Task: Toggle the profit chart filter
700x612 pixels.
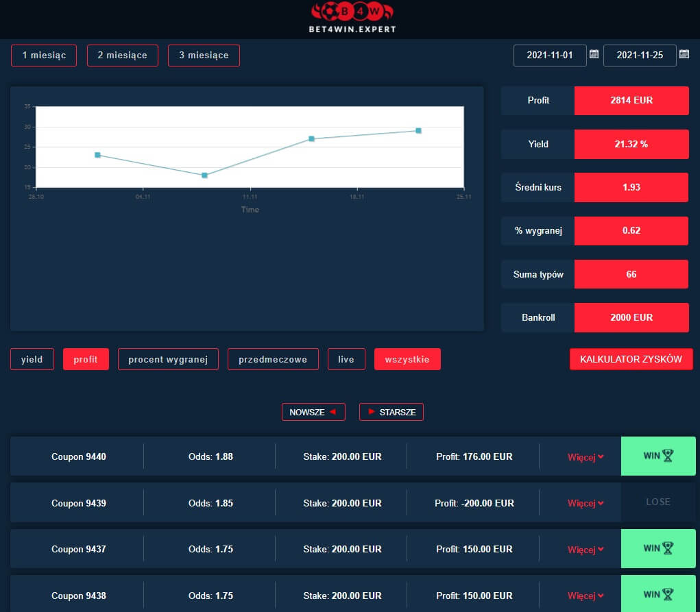Action: pos(86,359)
